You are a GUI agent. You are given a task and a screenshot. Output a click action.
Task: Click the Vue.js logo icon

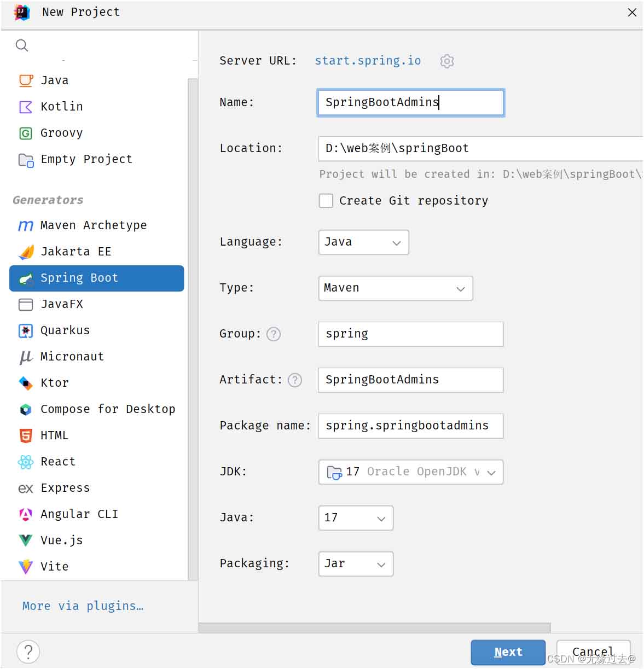coord(26,540)
